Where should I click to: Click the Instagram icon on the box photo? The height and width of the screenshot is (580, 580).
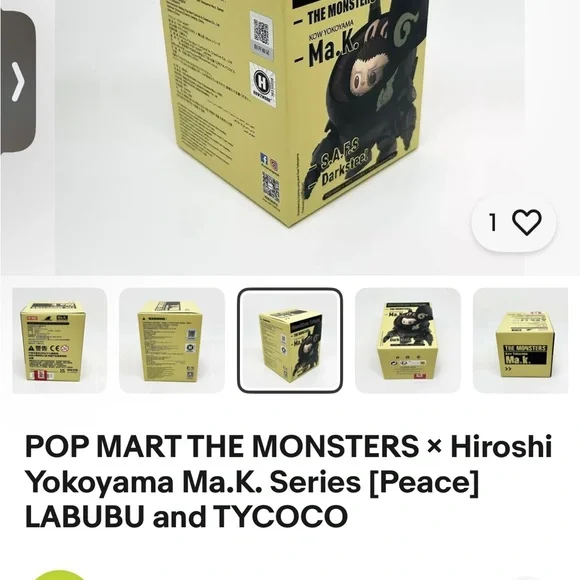coord(274,164)
